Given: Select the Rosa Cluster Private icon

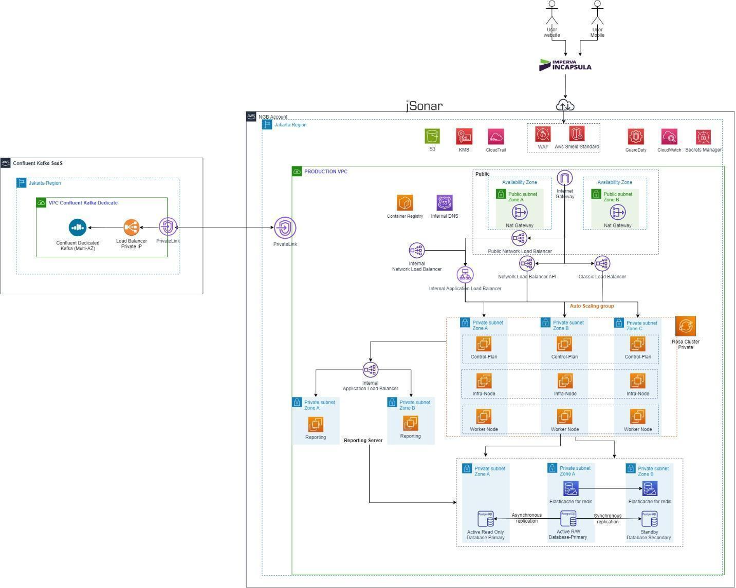Looking at the screenshot, I should coord(686,326).
